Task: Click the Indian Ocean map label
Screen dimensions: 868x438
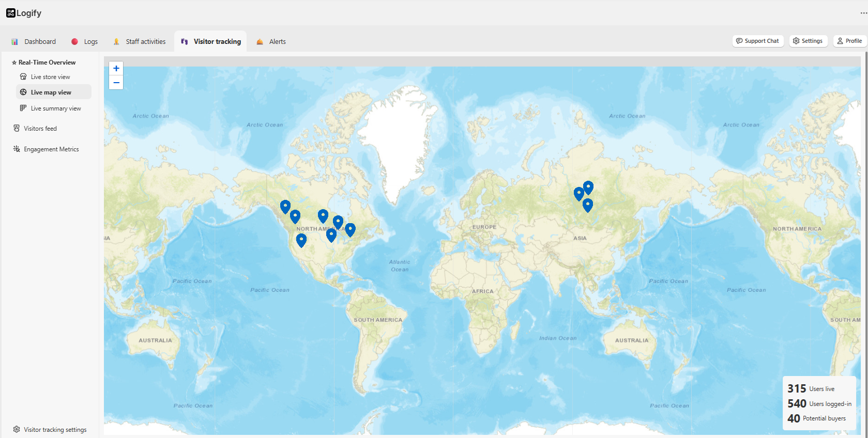Action: coord(558,338)
